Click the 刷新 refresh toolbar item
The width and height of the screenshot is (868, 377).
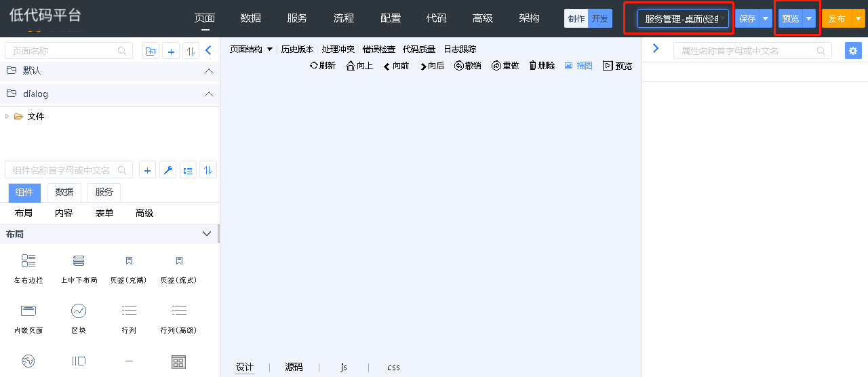pyautogui.click(x=323, y=66)
